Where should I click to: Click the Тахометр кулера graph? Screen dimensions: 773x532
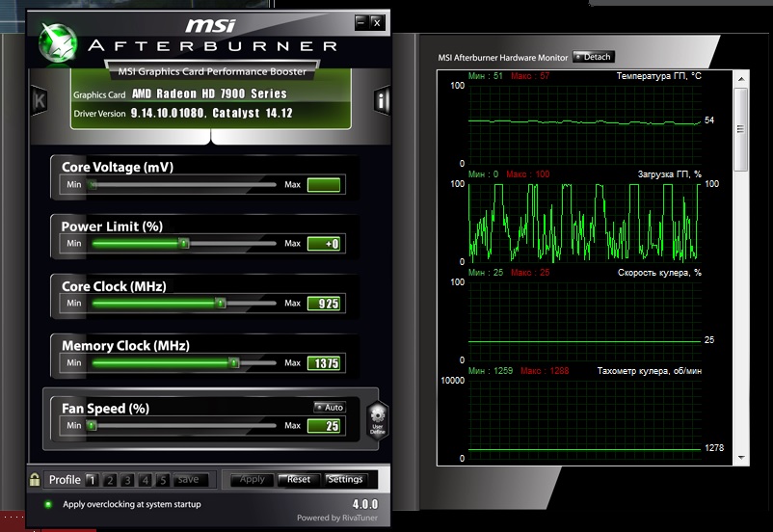[x=584, y=419]
